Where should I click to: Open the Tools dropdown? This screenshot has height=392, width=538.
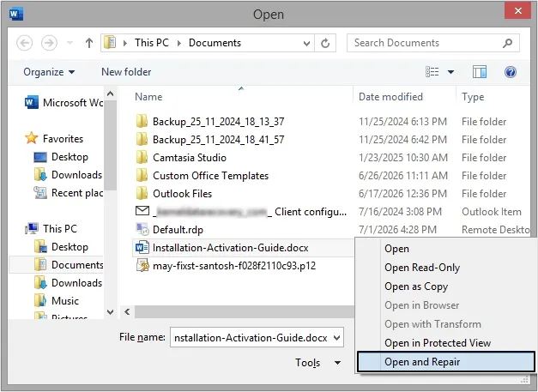pyautogui.click(x=317, y=363)
